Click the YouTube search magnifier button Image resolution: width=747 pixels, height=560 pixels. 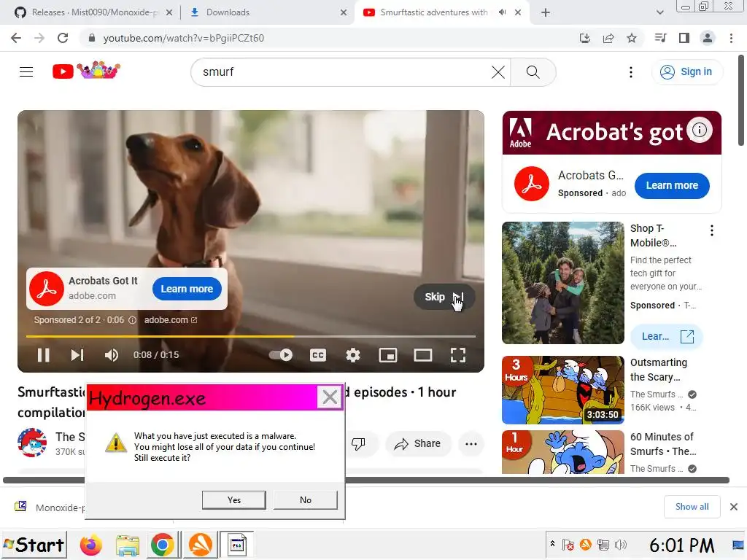coord(533,72)
